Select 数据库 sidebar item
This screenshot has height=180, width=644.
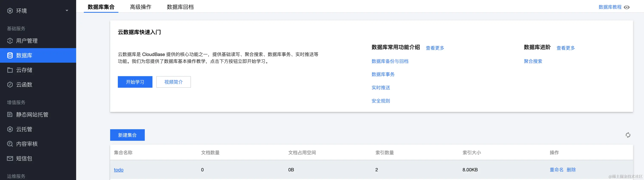click(x=38, y=55)
